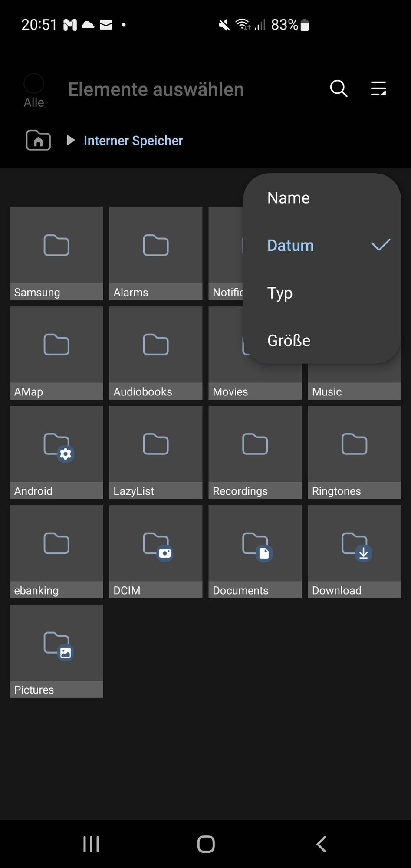Expand the breadcrumb path arrow

coord(70,140)
